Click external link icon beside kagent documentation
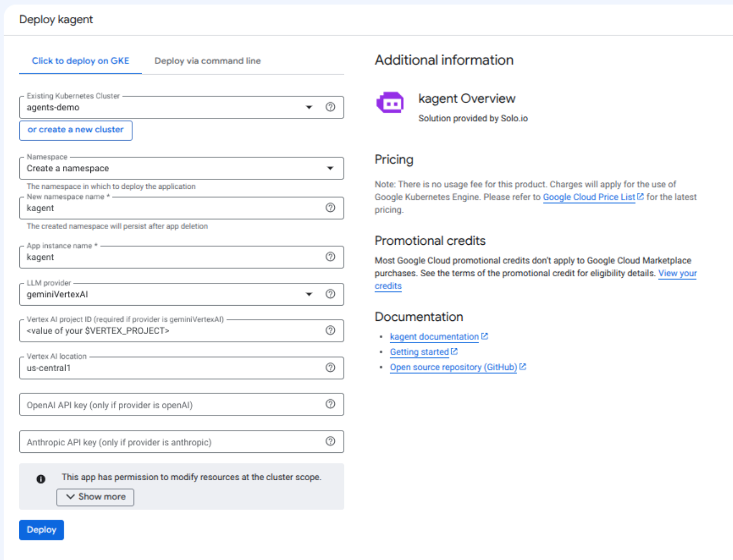 485,336
